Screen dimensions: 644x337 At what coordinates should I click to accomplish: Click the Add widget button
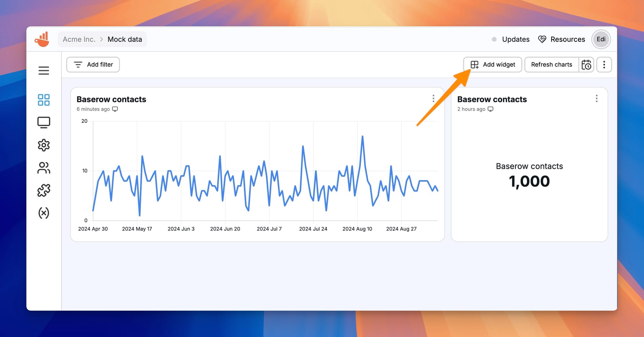(492, 65)
